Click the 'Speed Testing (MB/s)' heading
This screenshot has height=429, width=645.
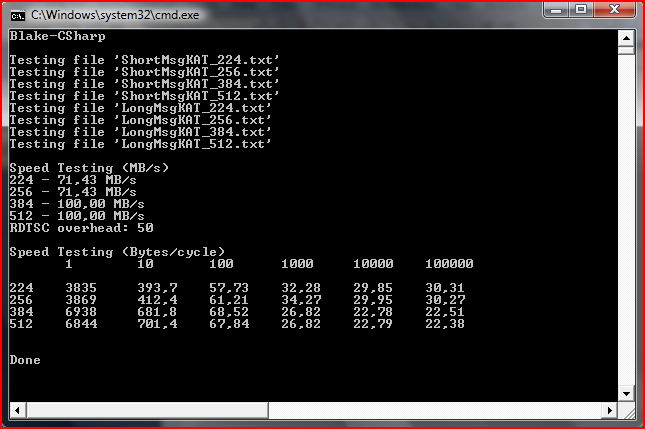(89, 168)
